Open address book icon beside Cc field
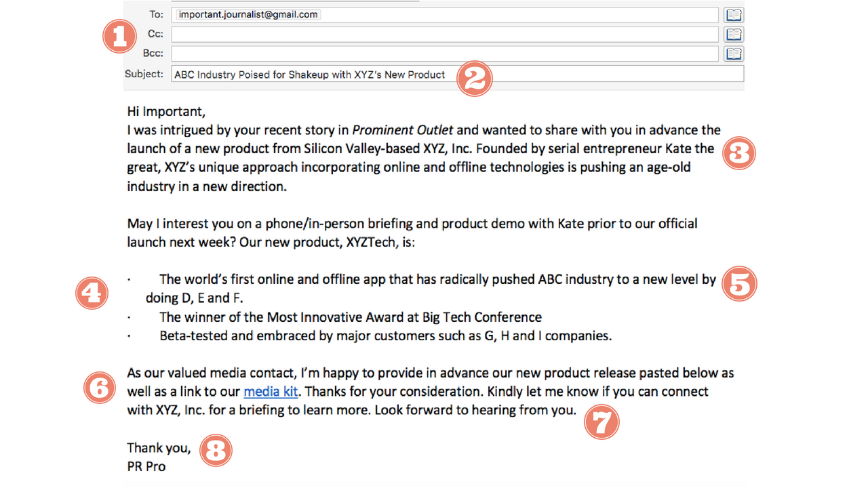This screenshot has height=488, width=868. pos(734,35)
